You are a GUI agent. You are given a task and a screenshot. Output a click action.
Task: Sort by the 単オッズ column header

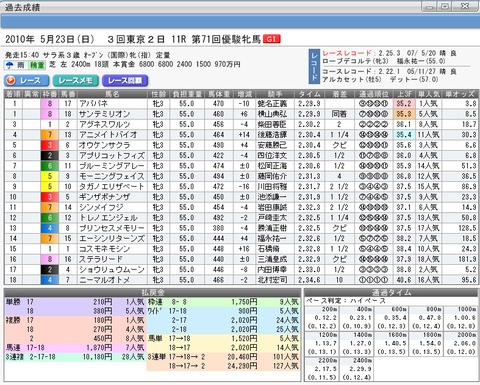click(460, 94)
